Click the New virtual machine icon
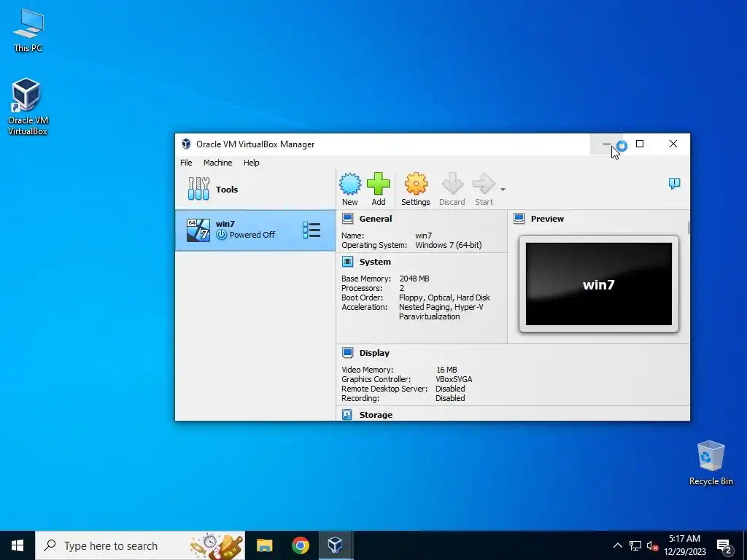This screenshot has height=560, width=747. [x=349, y=184]
